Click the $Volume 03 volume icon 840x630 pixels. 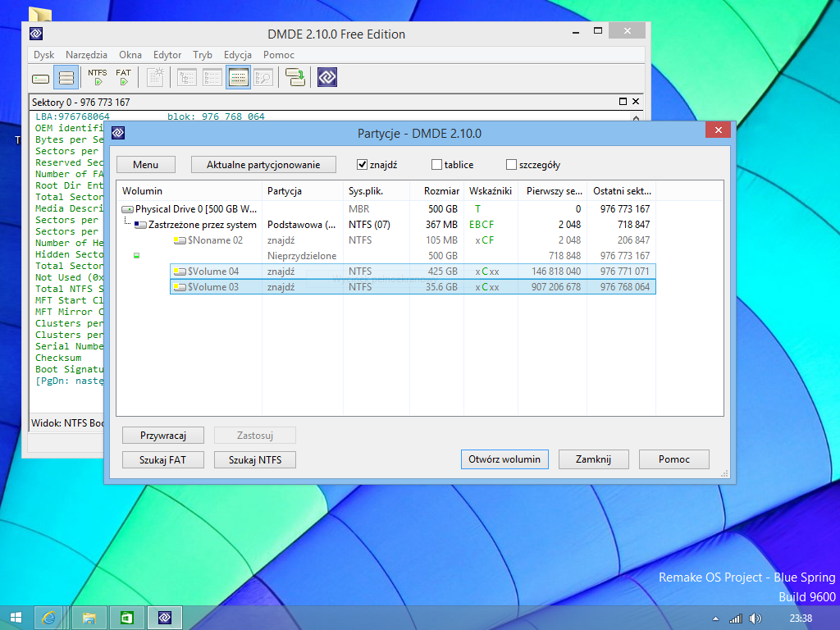(x=180, y=287)
